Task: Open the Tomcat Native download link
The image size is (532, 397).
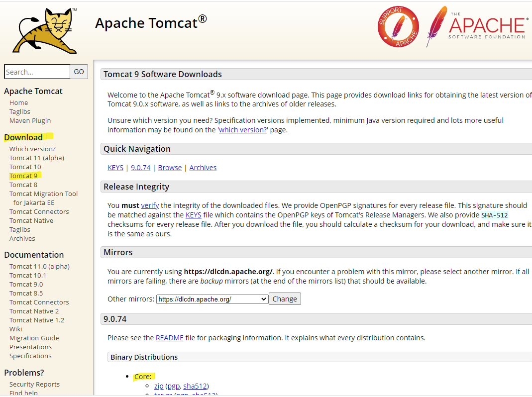Action: coord(31,220)
